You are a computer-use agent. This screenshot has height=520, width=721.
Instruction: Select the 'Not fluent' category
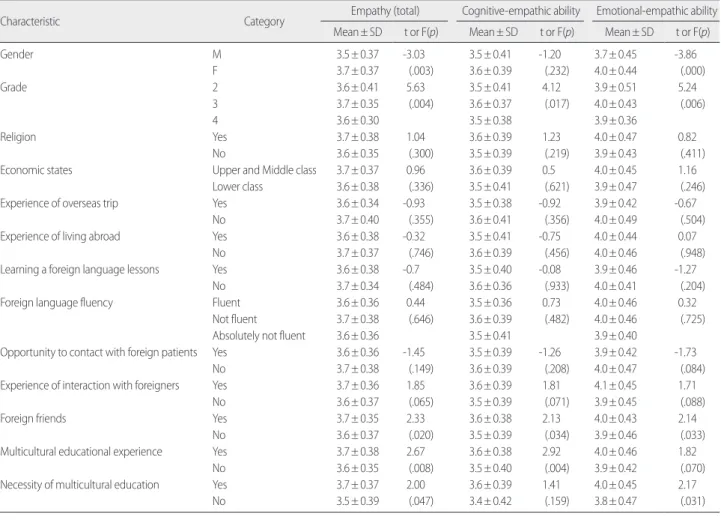click(235, 319)
